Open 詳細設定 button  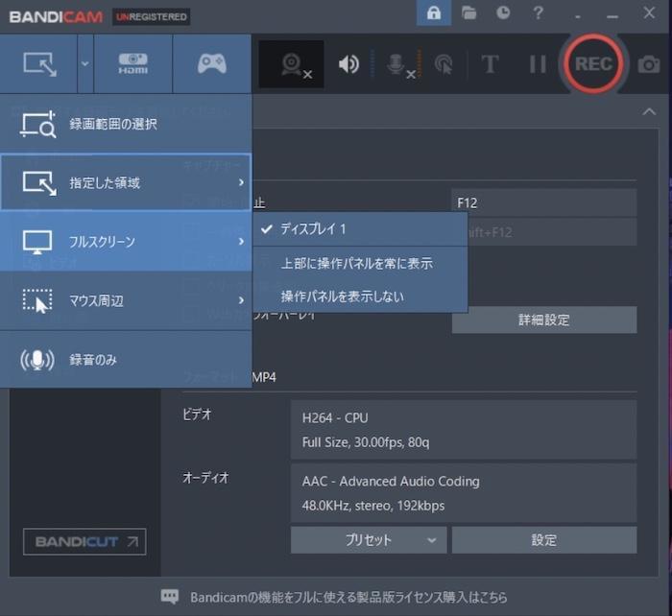point(544,320)
